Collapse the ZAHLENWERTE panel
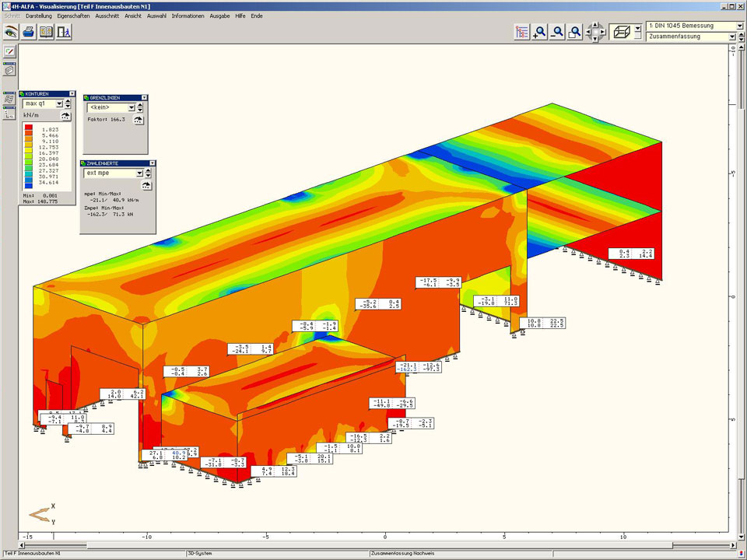This screenshot has width=747, height=560. (152, 163)
